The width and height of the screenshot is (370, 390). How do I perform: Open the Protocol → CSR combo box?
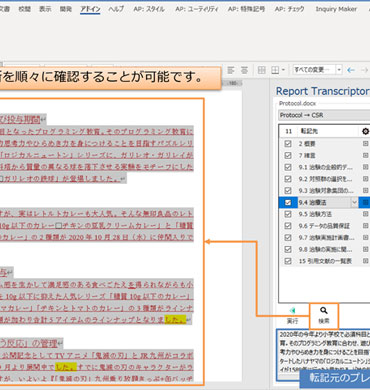click(x=324, y=115)
